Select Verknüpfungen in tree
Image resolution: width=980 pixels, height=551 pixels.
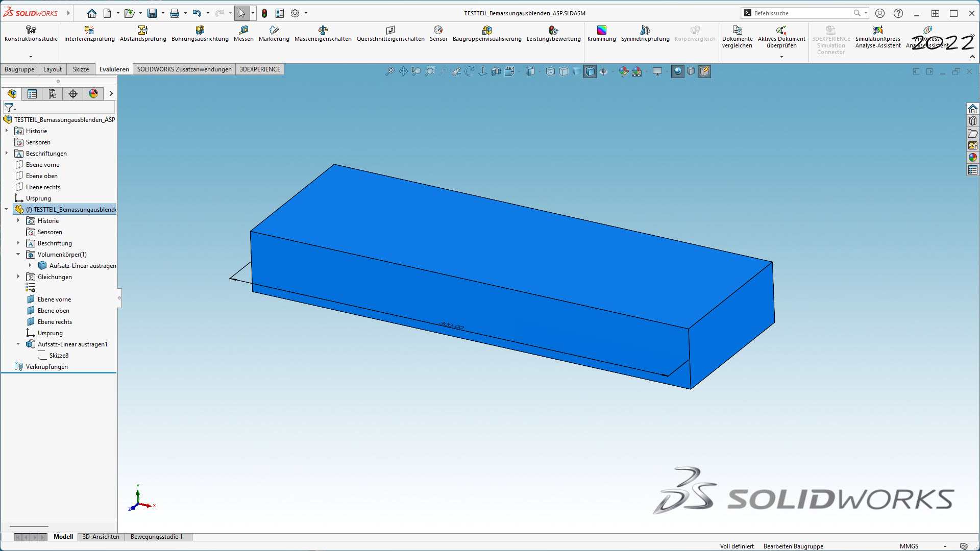(46, 367)
